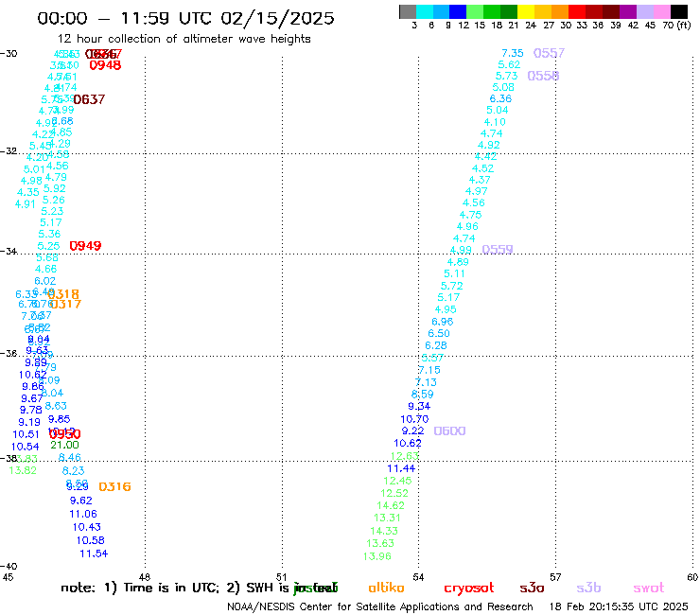Image resolution: width=700 pixels, height=615 pixels.
Task: Click the longitude axis label 57
Action: pos(555,577)
